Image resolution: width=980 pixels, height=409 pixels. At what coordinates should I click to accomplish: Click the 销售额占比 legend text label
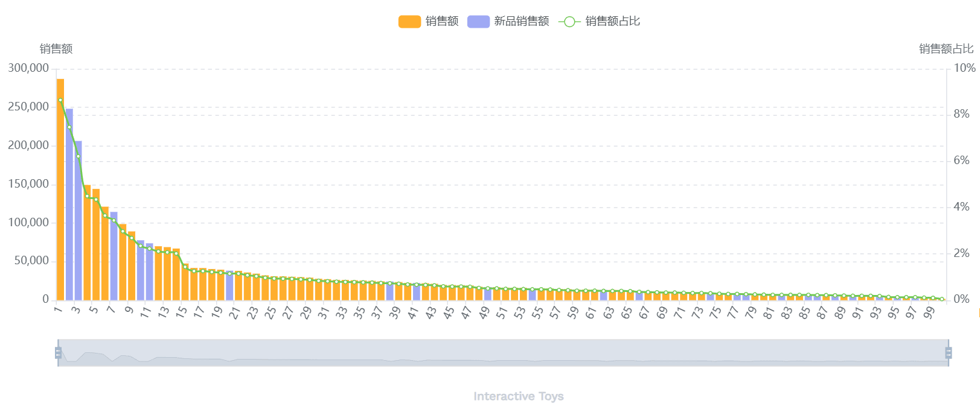[612, 22]
